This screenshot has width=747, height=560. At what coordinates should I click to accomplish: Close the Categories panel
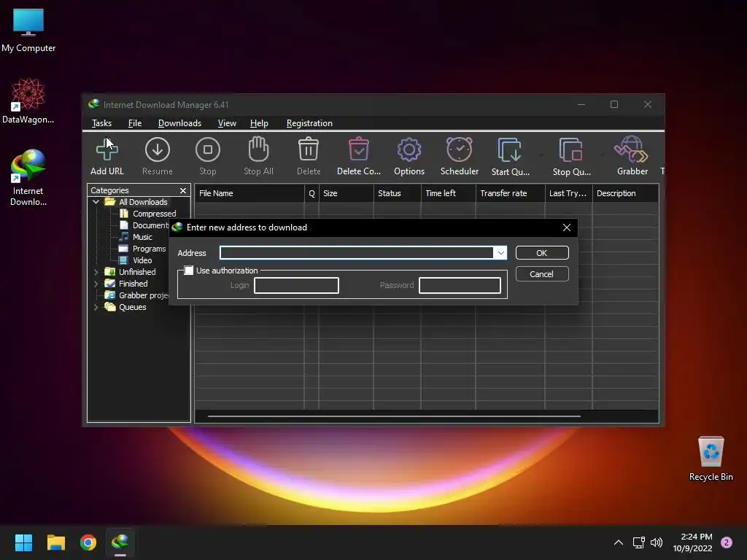point(183,190)
